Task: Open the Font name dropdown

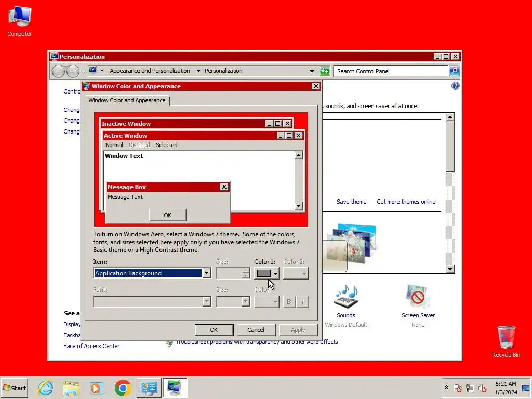Action: [x=152, y=302]
